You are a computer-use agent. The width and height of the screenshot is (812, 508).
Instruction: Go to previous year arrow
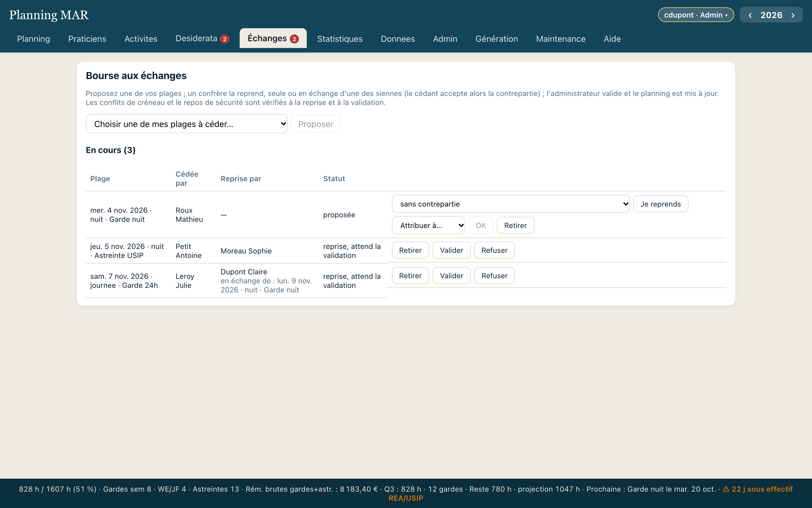click(x=750, y=15)
